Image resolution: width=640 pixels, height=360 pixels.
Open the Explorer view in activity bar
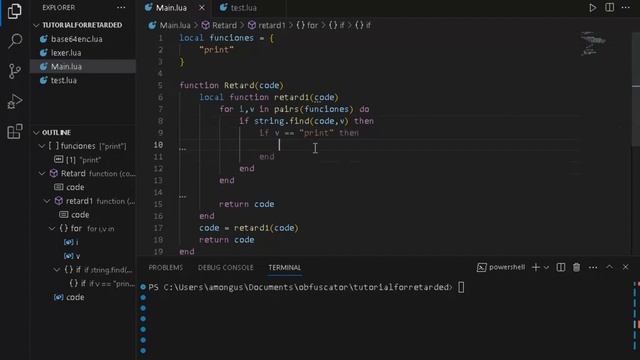coord(15,11)
